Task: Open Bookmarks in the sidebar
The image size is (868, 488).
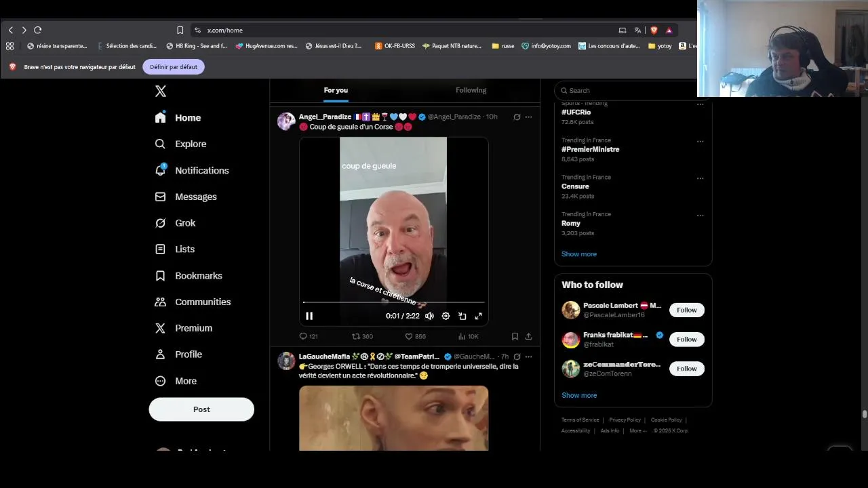Action: coord(189,276)
